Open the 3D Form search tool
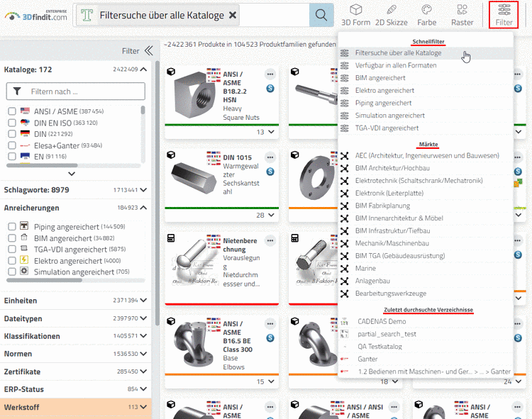Viewport: 532px width, 419px height. pos(355,15)
